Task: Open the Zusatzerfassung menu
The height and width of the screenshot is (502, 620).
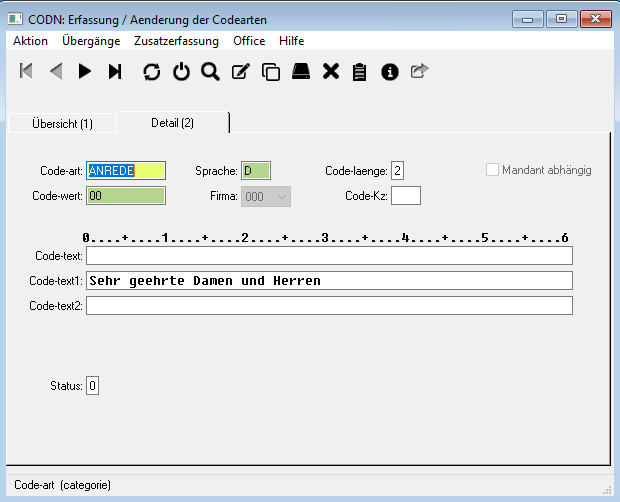Action: tap(176, 41)
